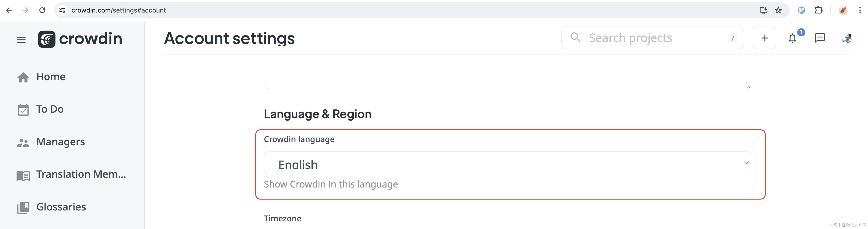The width and height of the screenshot is (868, 229).
Task: Open the messages chat icon
Action: click(x=819, y=38)
